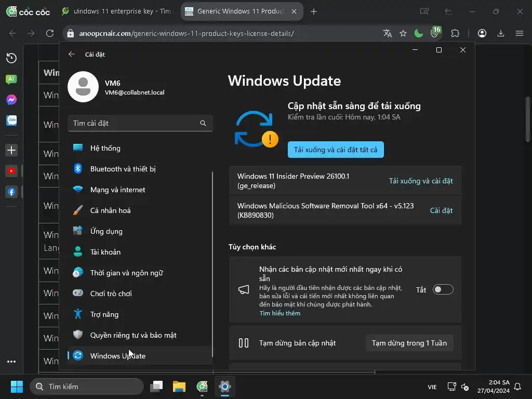The image size is (532, 399).
Task: Go back in browser history
Action: 12,33
